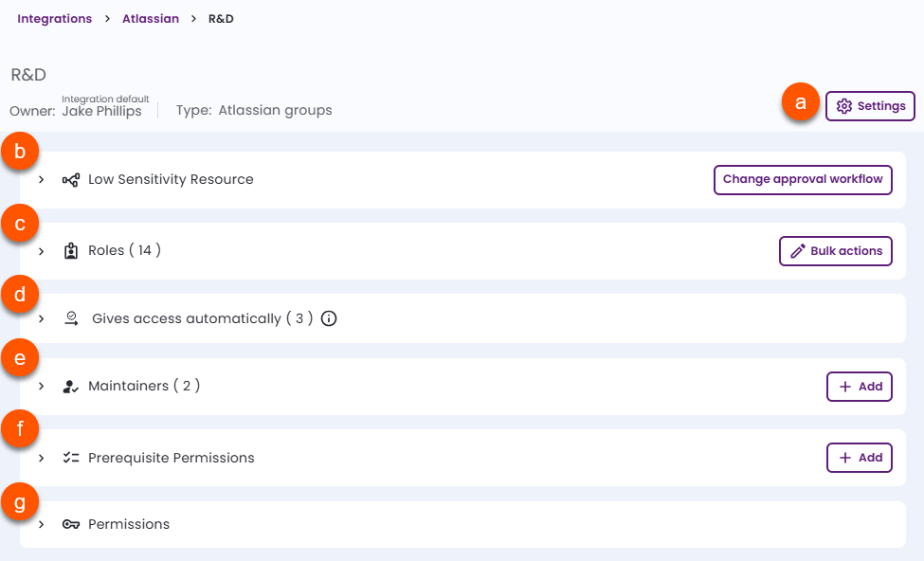
Task: Add a prerequisite permission
Action: pos(859,457)
